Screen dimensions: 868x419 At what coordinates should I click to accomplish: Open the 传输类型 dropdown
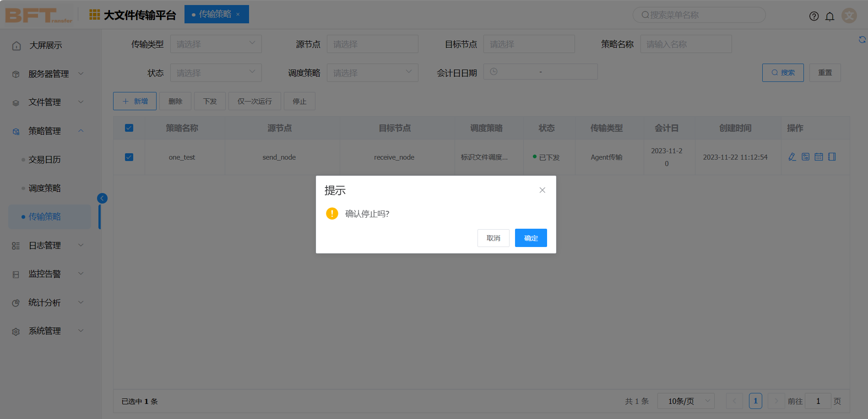point(216,44)
